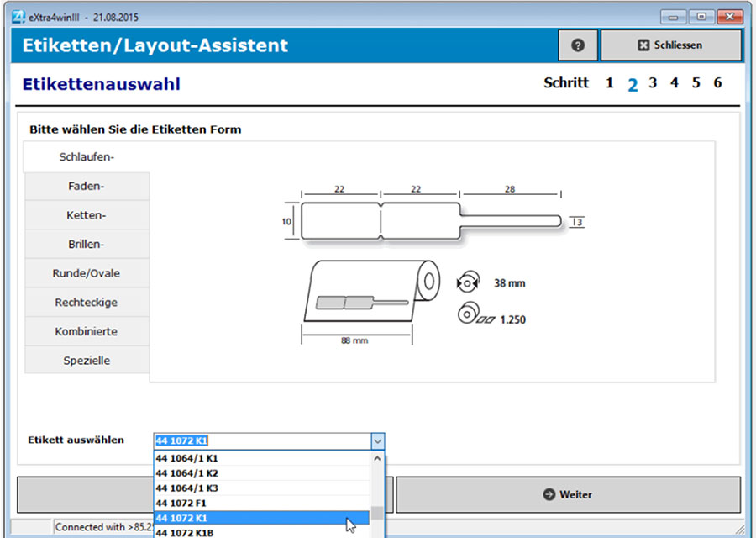
Task: Click the Schliessen button
Action: 671,45
